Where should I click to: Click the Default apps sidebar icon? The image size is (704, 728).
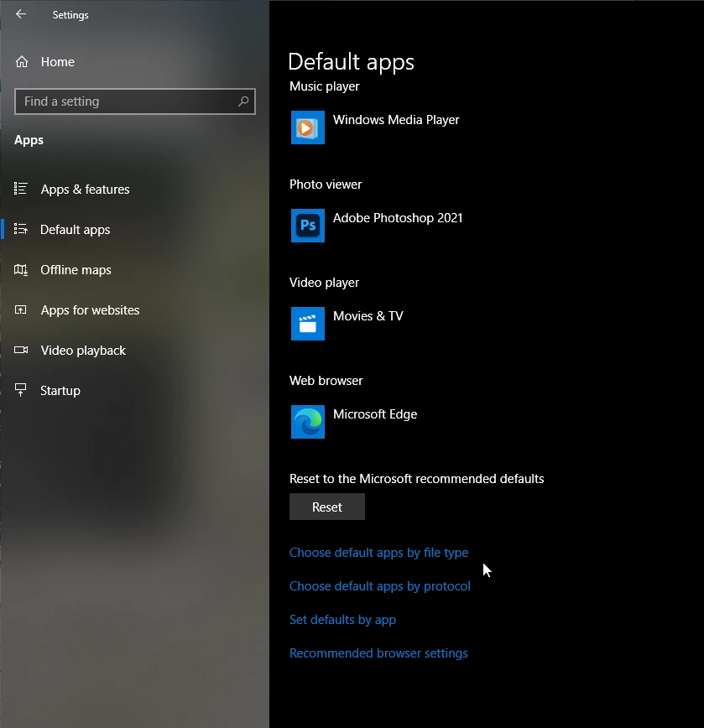[20, 229]
